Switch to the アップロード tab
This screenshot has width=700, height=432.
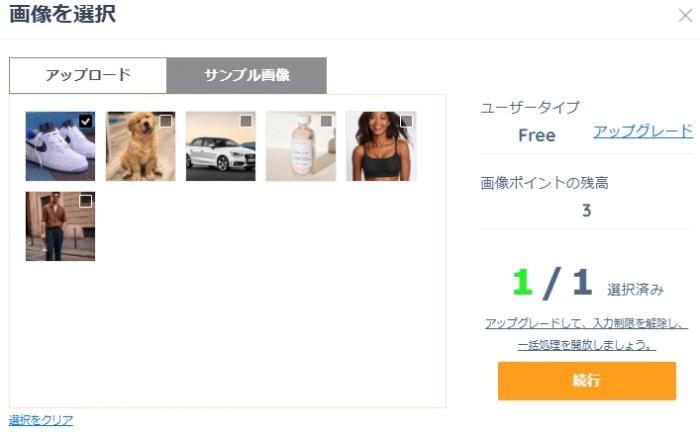(x=88, y=75)
